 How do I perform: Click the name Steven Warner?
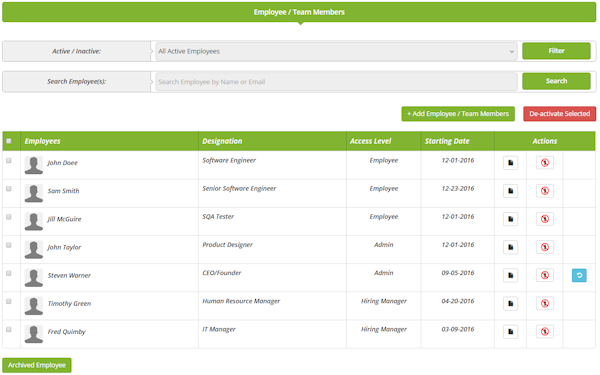pyautogui.click(x=69, y=276)
